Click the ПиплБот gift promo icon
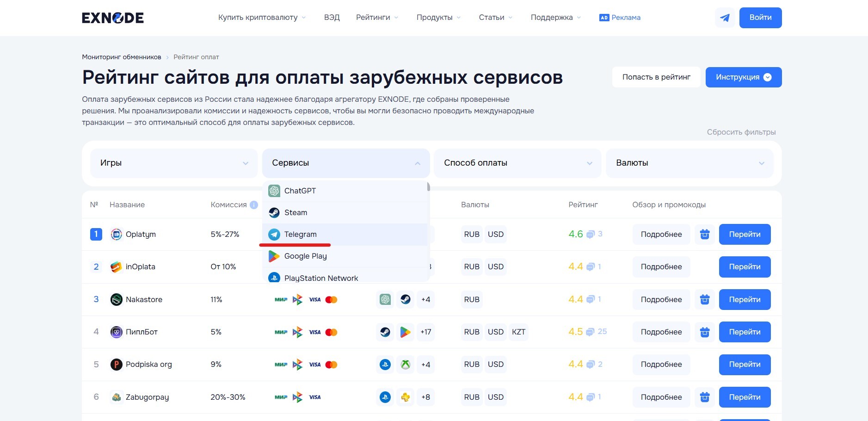Screen dimensions: 868x421 click(704, 332)
